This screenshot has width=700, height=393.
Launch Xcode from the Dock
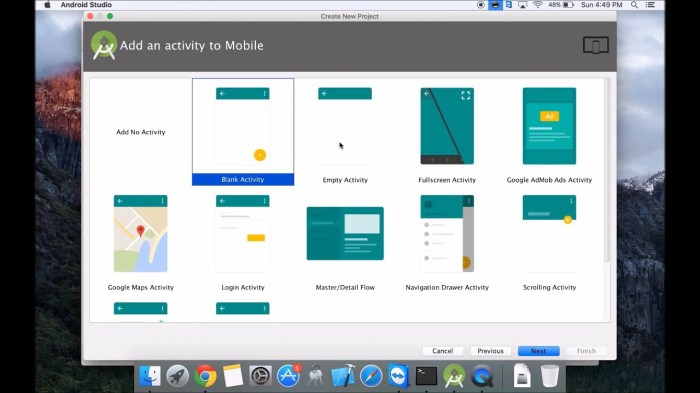point(343,376)
